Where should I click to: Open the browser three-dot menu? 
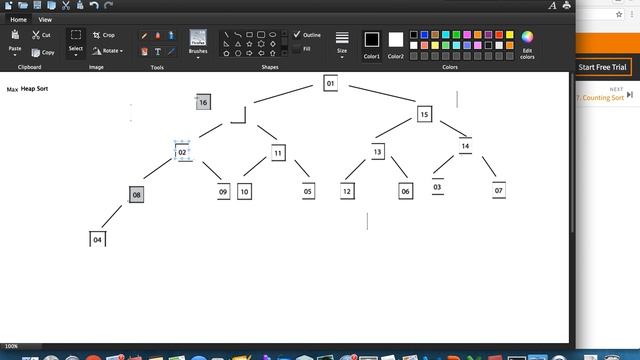pos(632,14)
